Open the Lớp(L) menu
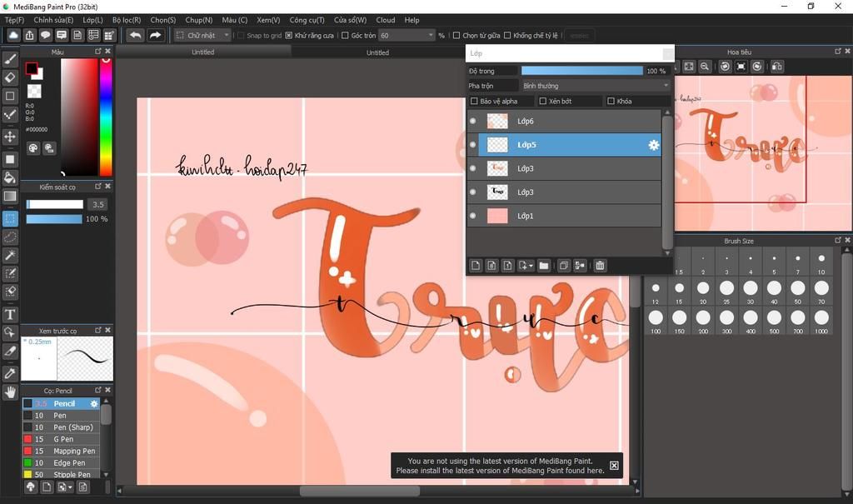This screenshot has height=504, width=853. [92, 20]
